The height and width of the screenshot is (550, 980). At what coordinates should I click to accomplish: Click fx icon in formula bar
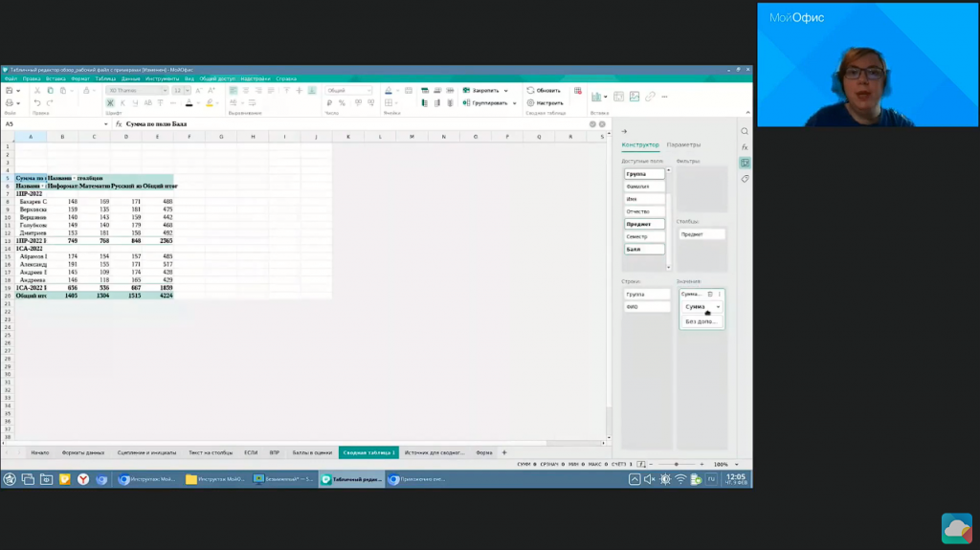(119, 123)
